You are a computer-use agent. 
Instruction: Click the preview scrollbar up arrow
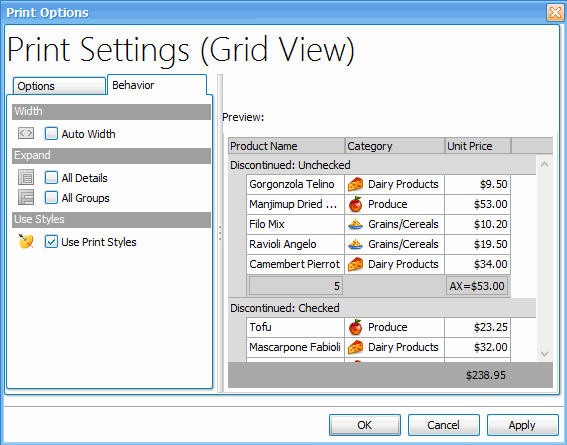coord(544,164)
